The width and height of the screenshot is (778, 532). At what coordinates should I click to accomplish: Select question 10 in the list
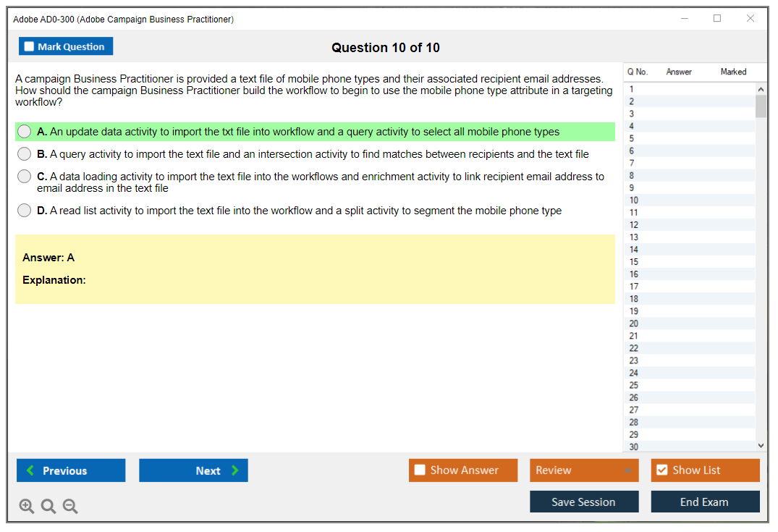point(634,200)
